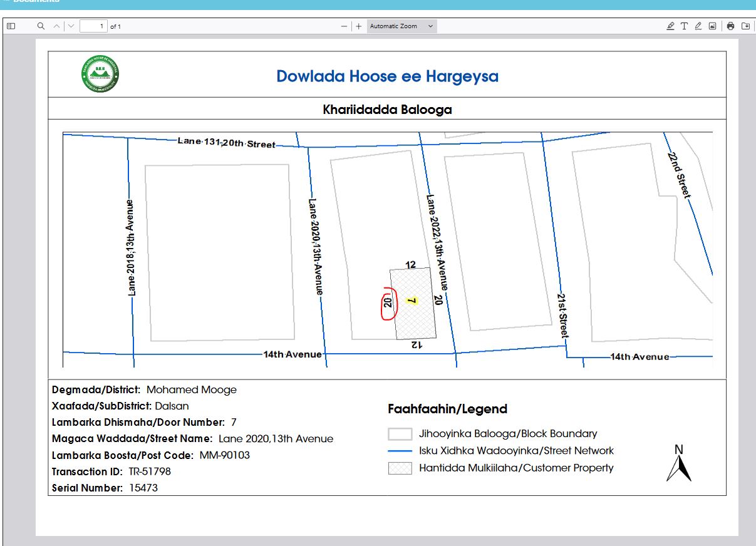Zoom in the PDF view
The width and height of the screenshot is (756, 546).
coord(359,26)
